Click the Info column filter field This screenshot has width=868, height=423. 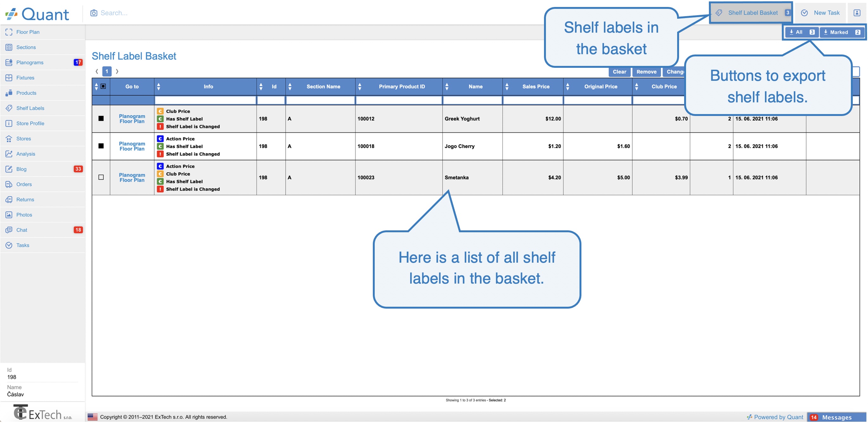coord(205,100)
